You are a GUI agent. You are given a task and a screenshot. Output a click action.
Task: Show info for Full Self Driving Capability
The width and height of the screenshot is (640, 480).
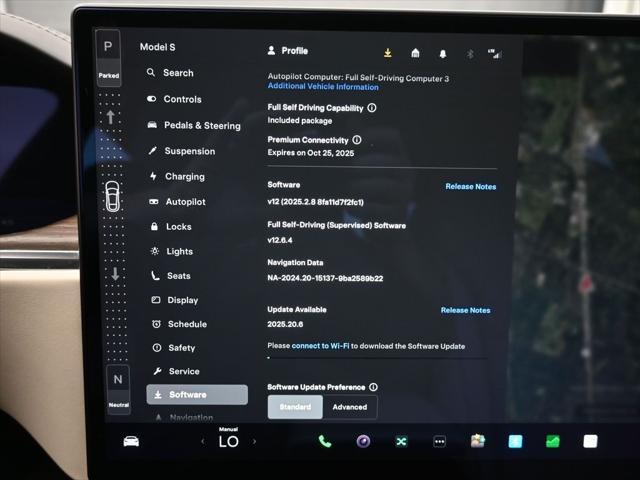click(x=372, y=108)
